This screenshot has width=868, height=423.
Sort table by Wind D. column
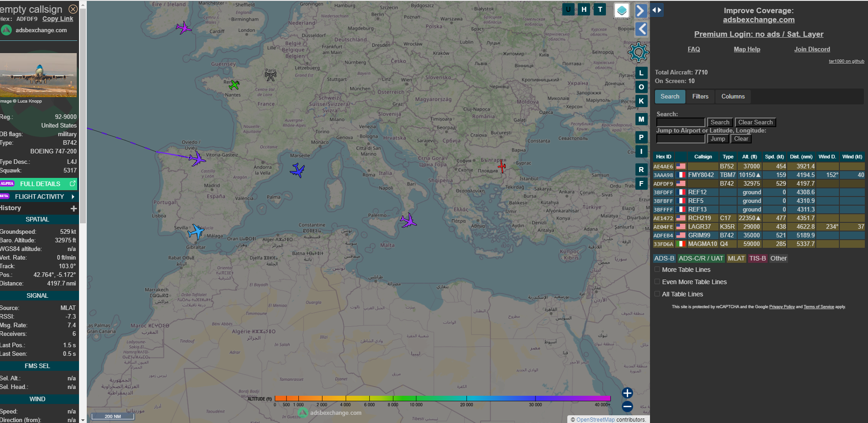827,157
